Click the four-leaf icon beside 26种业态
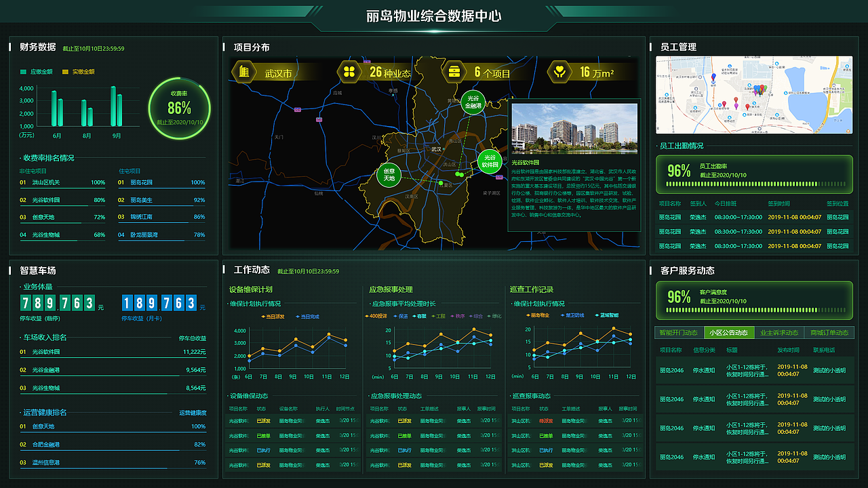Viewport: 868px width, 488px height. coord(349,71)
